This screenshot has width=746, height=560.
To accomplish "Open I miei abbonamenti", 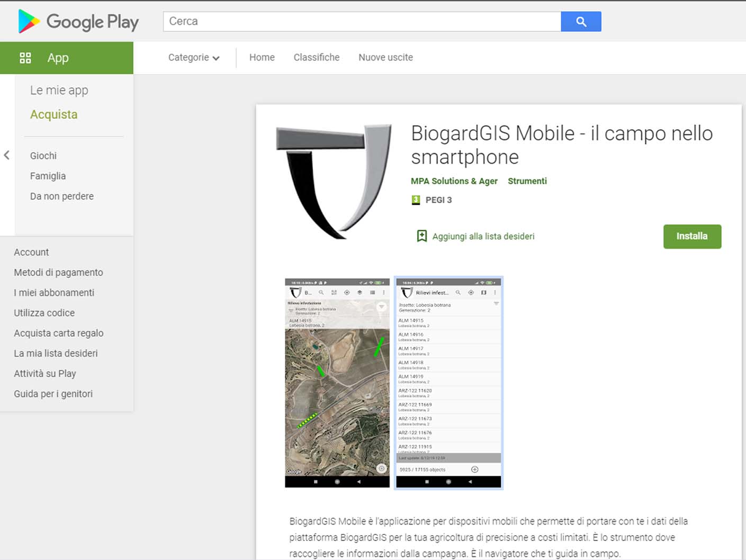I will point(54,293).
